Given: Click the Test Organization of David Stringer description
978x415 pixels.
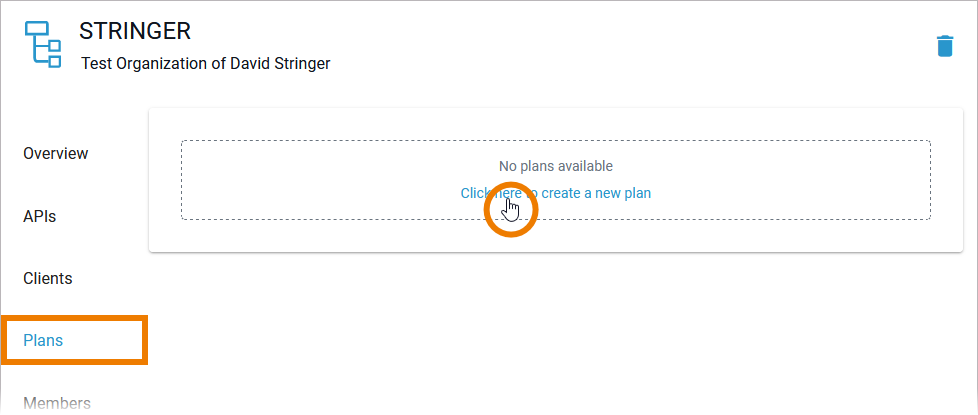Looking at the screenshot, I should click(205, 63).
